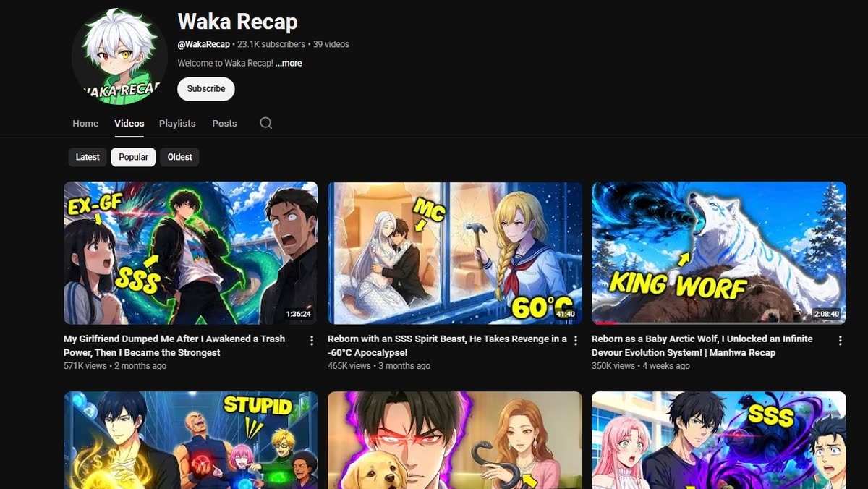Viewport: 868px width, 489px height.
Task: Switch to the Playlists tab
Action: click(x=177, y=124)
